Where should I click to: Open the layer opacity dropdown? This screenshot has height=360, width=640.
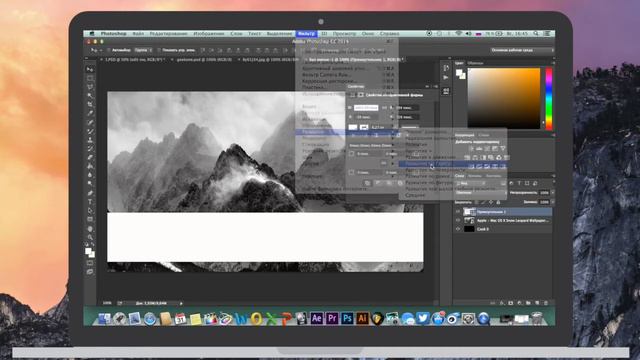coord(553,192)
